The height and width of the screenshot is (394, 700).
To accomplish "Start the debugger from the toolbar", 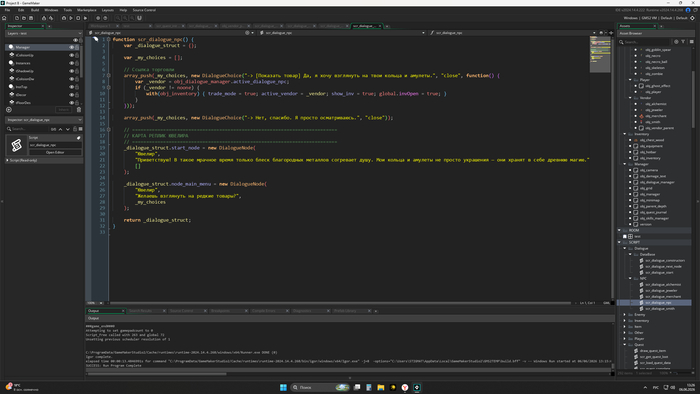I will coord(64,18).
